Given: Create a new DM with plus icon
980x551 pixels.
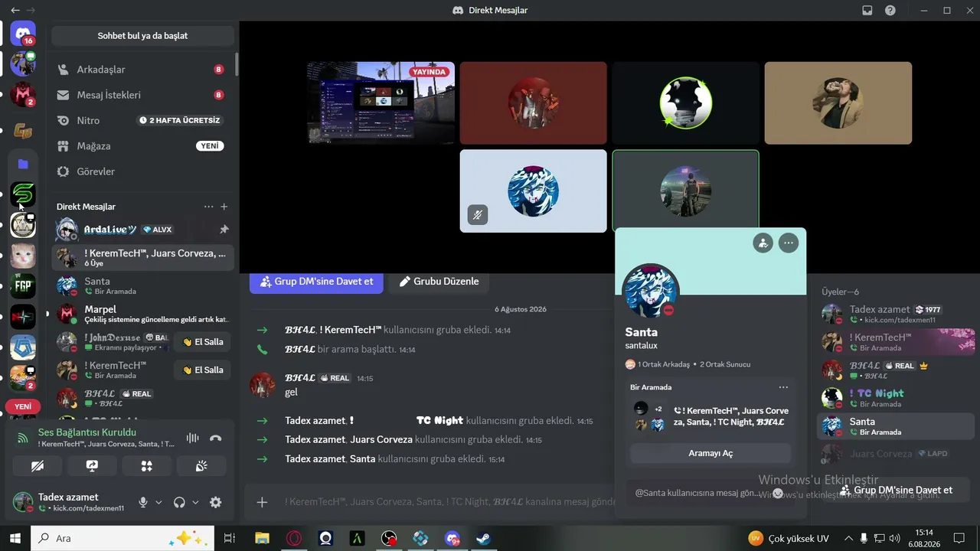Looking at the screenshot, I should click(x=224, y=207).
